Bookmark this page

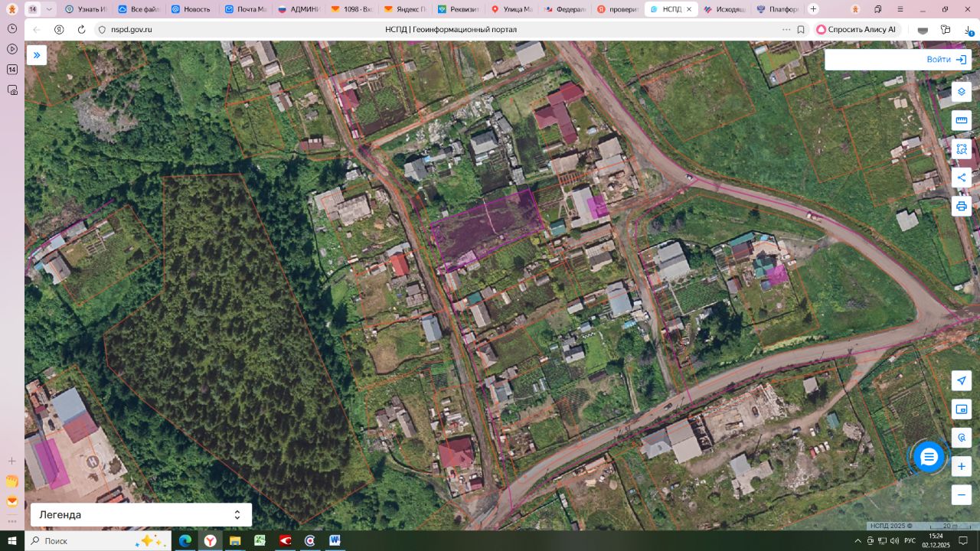pos(801,29)
